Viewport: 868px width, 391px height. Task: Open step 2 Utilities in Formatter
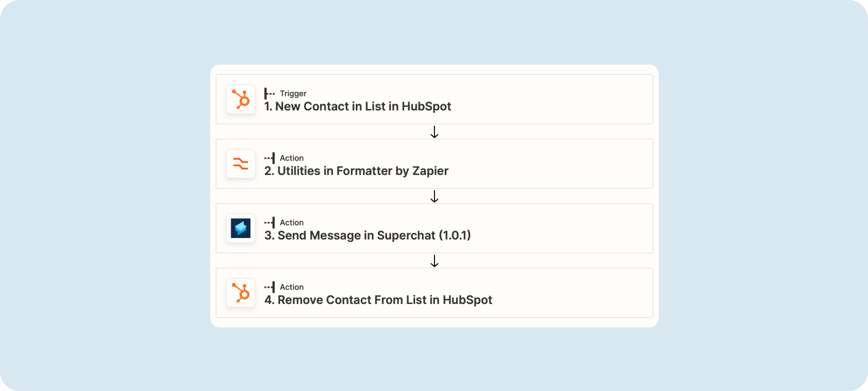point(434,164)
